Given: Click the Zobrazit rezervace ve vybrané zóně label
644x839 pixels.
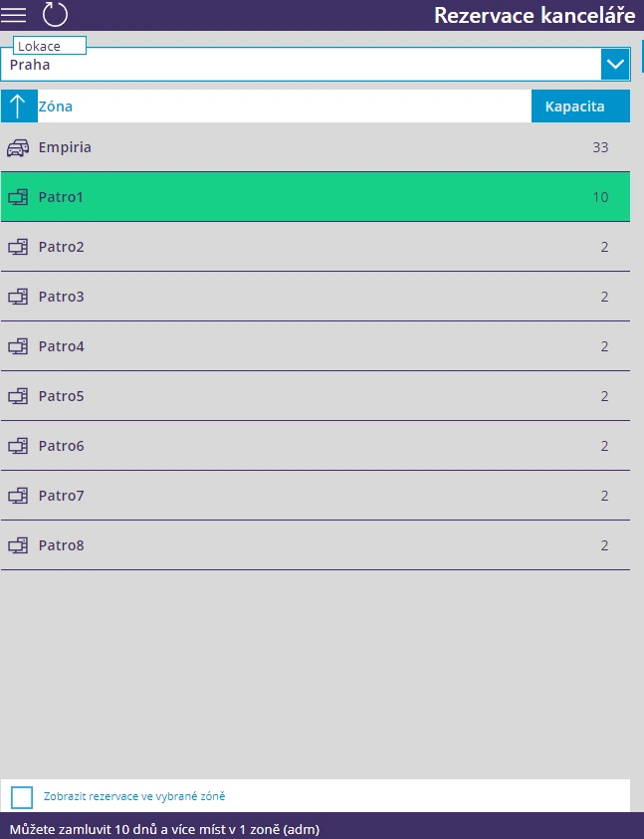Looking at the screenshot, I should coord(134,796).
